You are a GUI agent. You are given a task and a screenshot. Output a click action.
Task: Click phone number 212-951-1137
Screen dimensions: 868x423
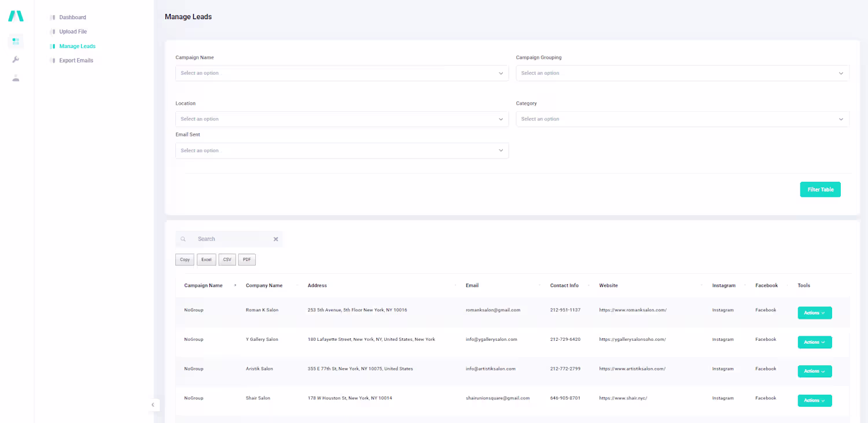tap(565, 310)
